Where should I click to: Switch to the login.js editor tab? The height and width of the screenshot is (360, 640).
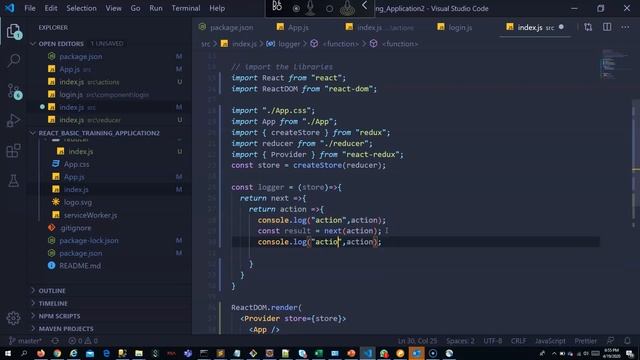pyautogui.click(x=455, y=27)
